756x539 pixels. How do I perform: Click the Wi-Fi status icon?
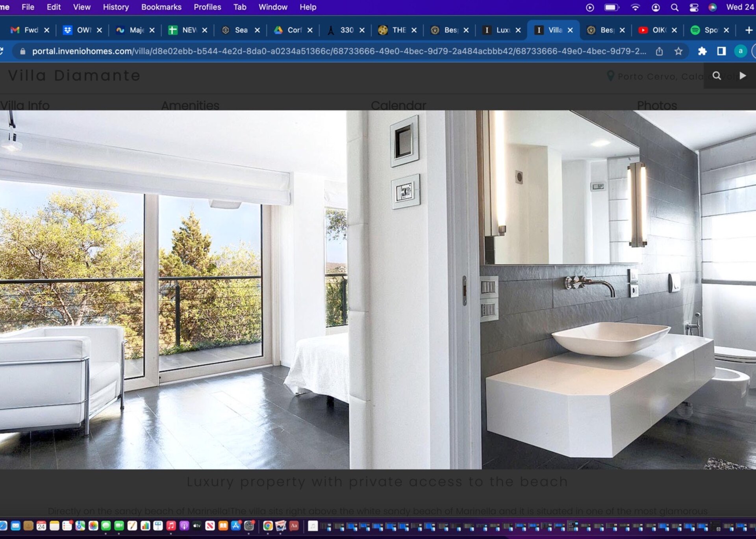(635, 7)
